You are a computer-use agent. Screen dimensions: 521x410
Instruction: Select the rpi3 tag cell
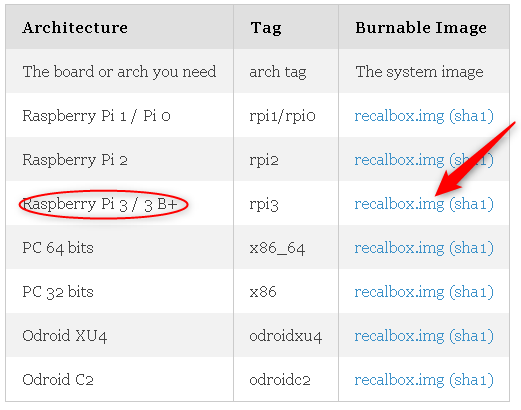(x=264, y=205)
